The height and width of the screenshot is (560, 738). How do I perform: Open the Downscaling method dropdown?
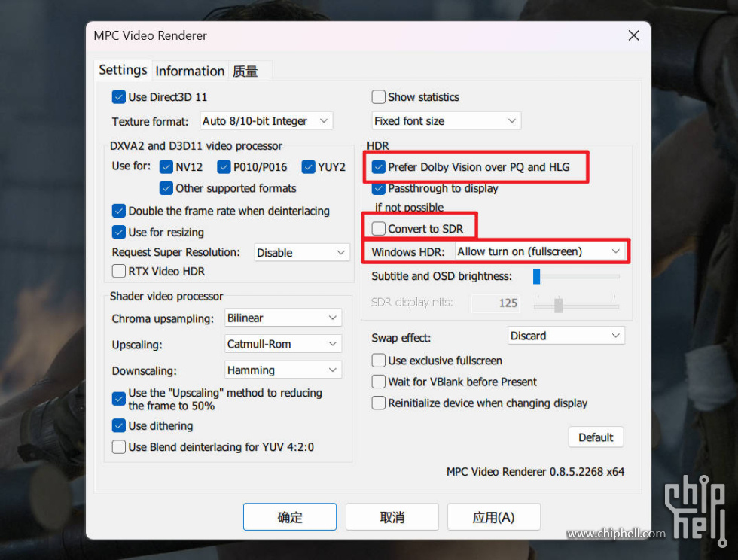(283, 370)
